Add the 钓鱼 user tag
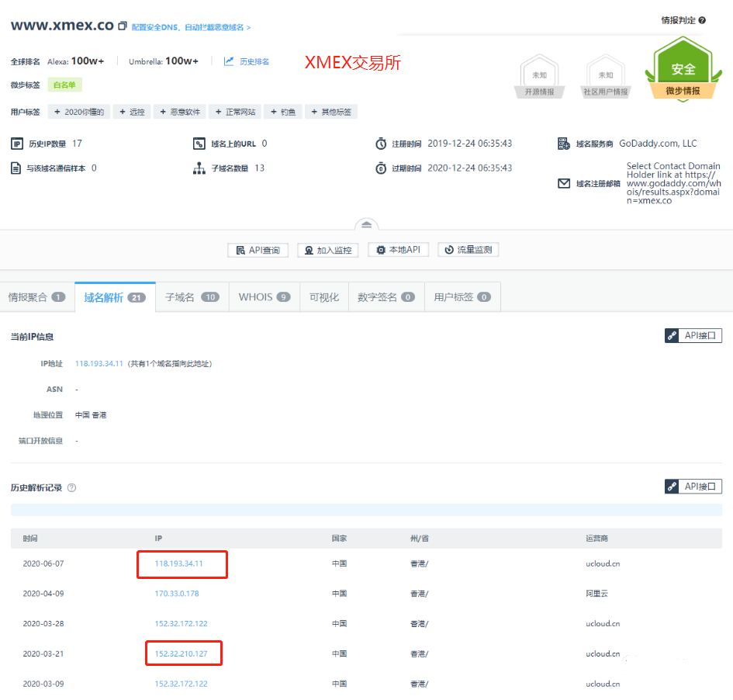 pos(282,112)
